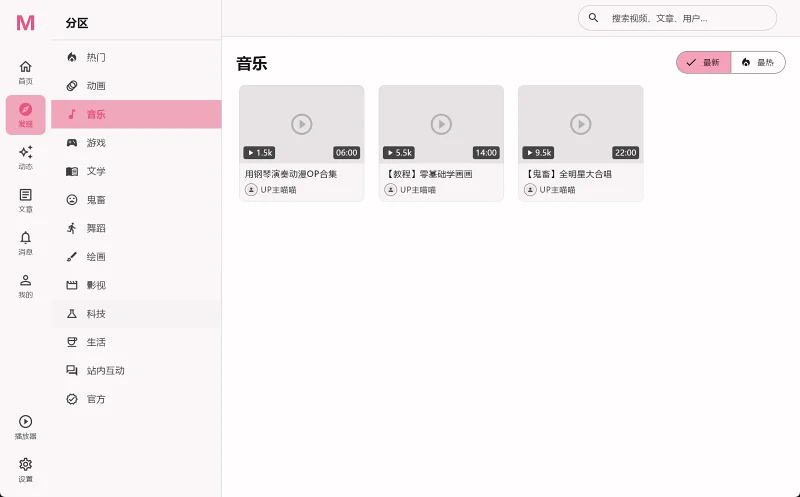Open the 文章 articles icon
Screen dimensions: 800x497
[26, 195]
